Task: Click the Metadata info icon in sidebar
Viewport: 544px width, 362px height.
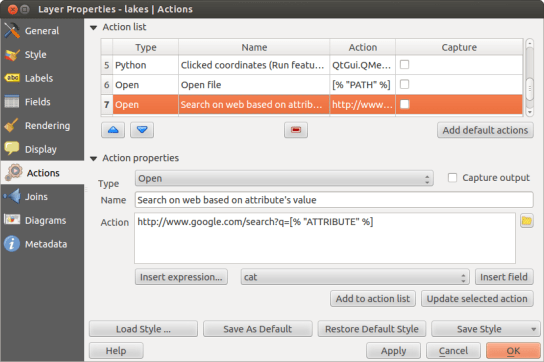Action: pyautogui.click(x=12, y=244)
